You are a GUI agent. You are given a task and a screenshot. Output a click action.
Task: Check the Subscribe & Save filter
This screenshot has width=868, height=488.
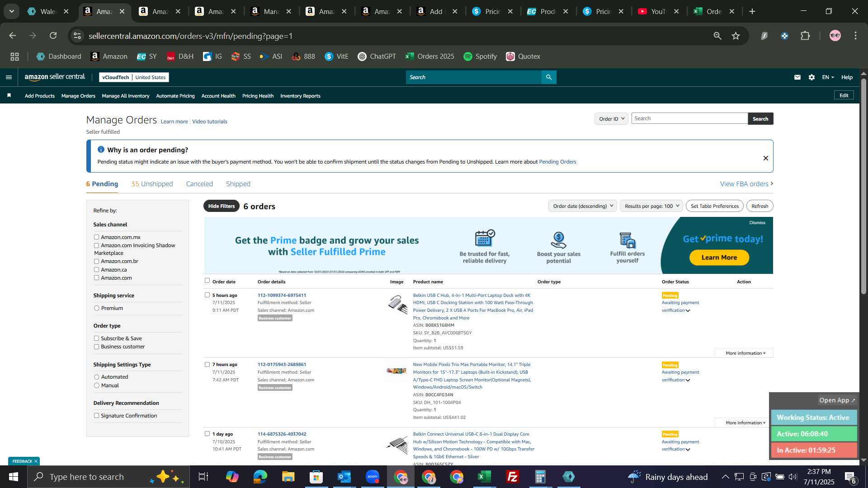pyautogui.click(x=96, y=338)
